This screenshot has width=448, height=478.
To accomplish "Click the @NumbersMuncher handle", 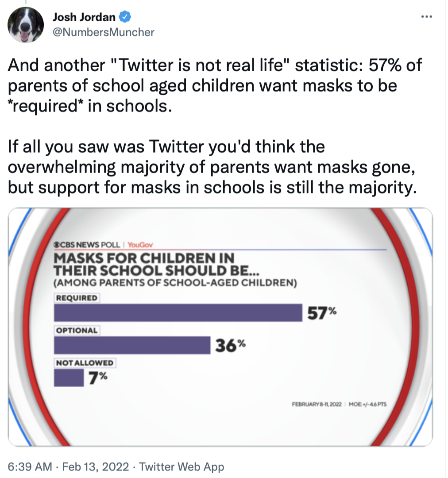I will [103, 32].
